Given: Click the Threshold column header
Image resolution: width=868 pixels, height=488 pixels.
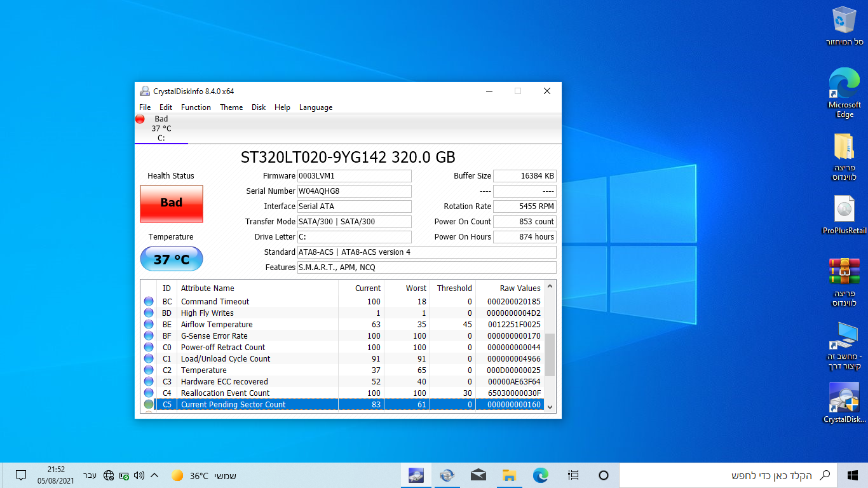Looking at the screenshot, I should tap(453, 288).
